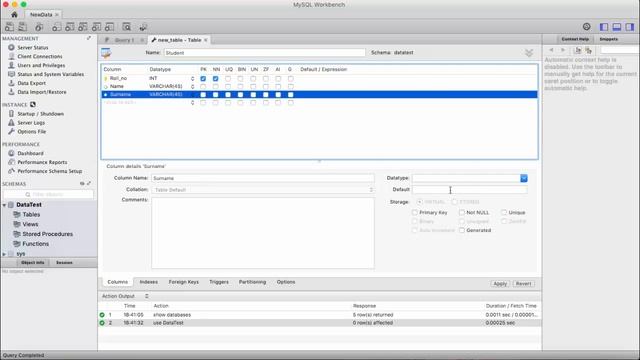Click the reconnect to DBMS toolbar icon
The height and width of the screenshot is (360, 640).
143,27
